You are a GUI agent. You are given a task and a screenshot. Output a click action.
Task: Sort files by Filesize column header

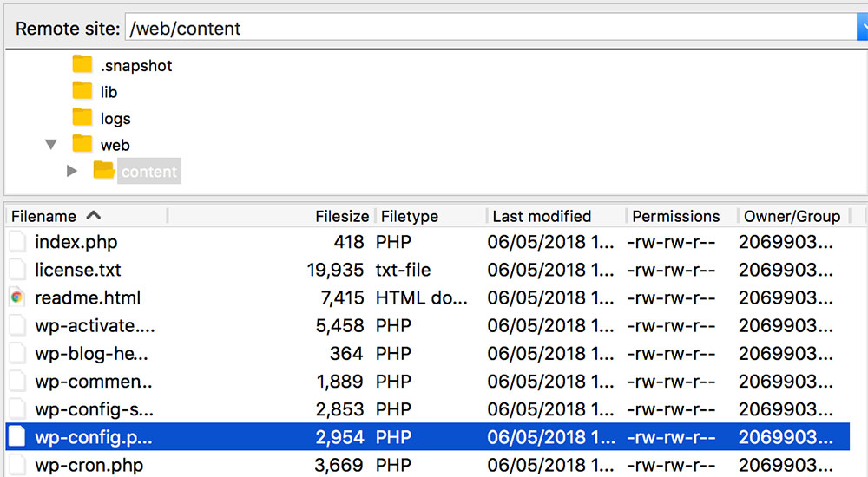[342, 216]
